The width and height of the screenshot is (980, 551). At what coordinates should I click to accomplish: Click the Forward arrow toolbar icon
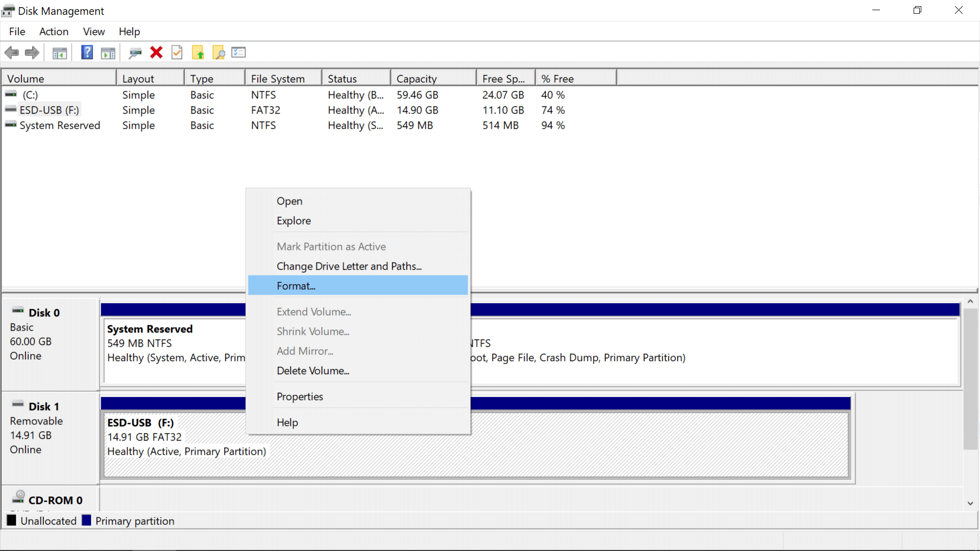coord(32,53)
